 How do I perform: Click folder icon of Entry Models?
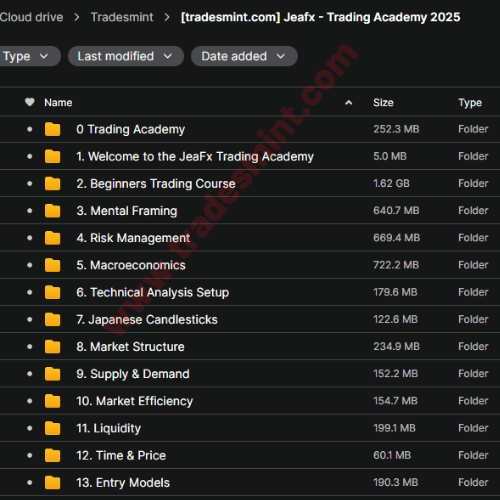click(53, 483)
